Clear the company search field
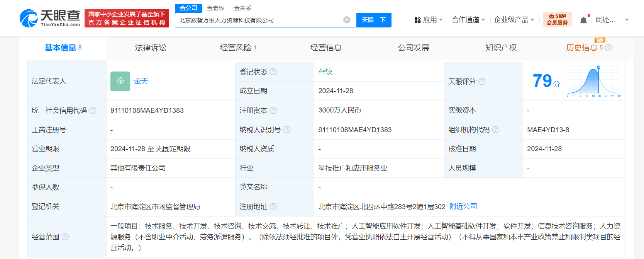The width and height of the screenshot is (644, 259). [347, 20]
